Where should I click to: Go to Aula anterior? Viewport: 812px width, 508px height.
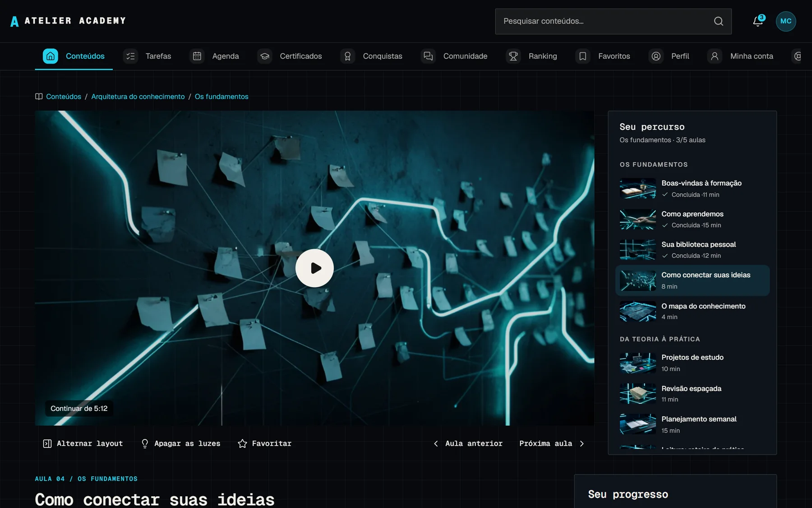coord(468,443)
